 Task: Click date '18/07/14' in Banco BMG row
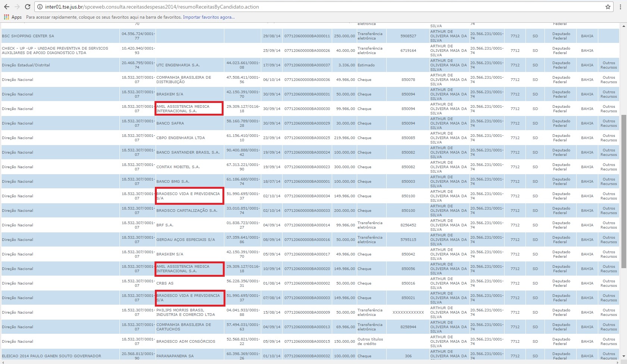[272, 182]
